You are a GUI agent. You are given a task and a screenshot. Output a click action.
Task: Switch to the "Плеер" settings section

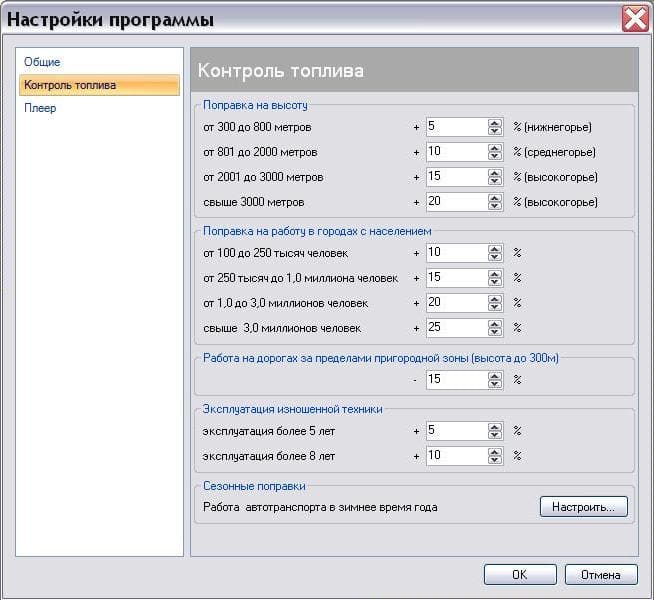click(x=40, y=108)
